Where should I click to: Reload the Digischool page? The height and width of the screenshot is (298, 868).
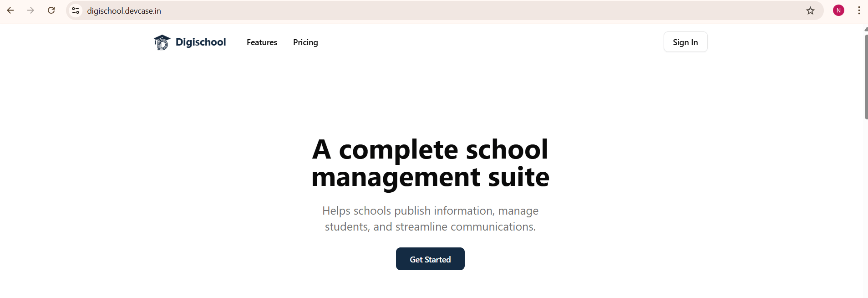(x=51, y=10)
